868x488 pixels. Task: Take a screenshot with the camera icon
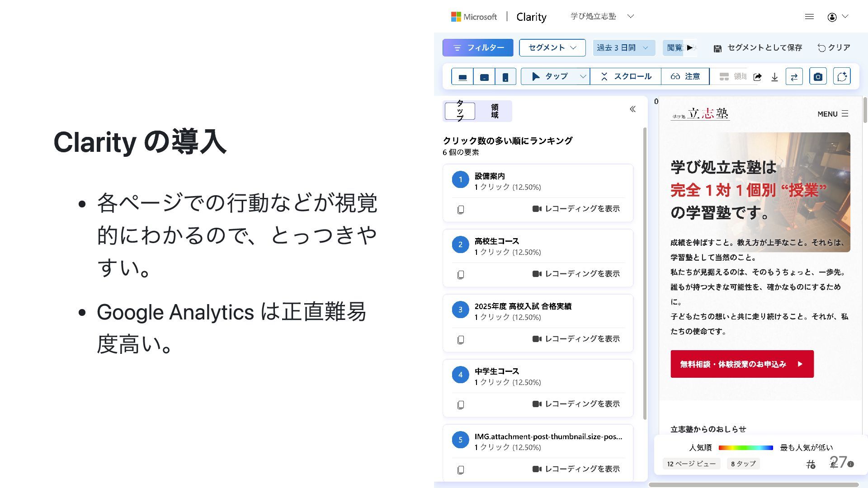818,77
